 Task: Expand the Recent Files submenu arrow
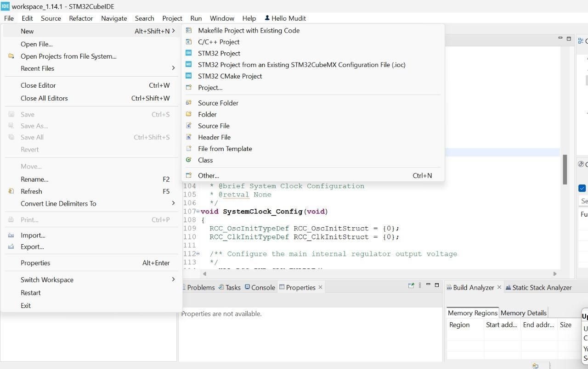(x=173, y=68)
